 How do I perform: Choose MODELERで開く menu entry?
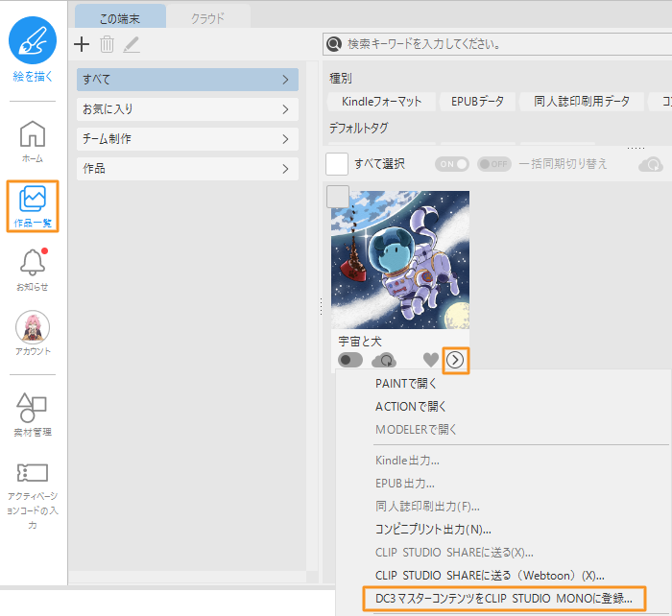(416, 429)
